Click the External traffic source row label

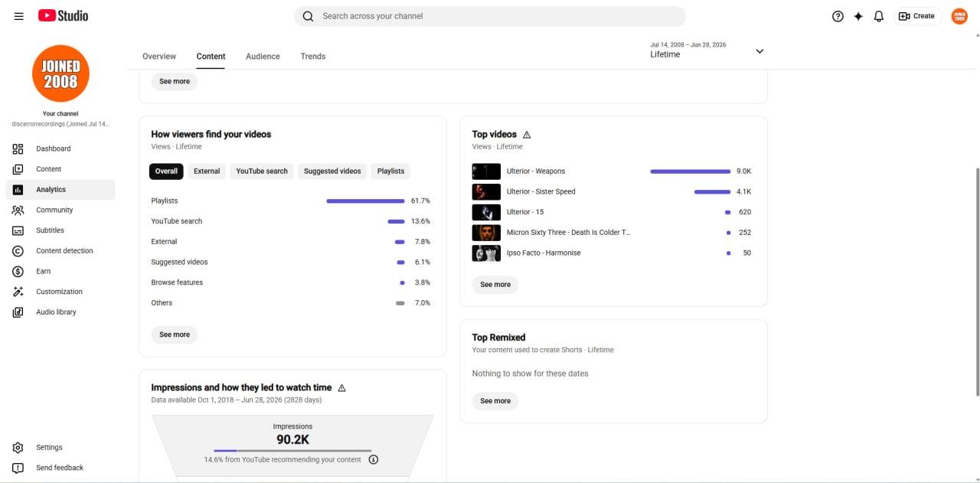point(164,242)
